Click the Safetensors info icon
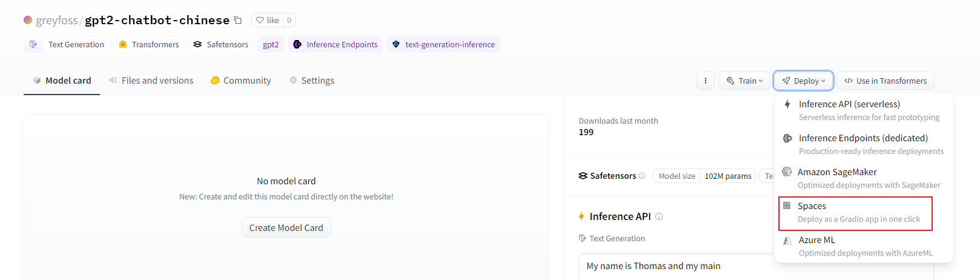980x280 pixels. (x=642, y=176)
